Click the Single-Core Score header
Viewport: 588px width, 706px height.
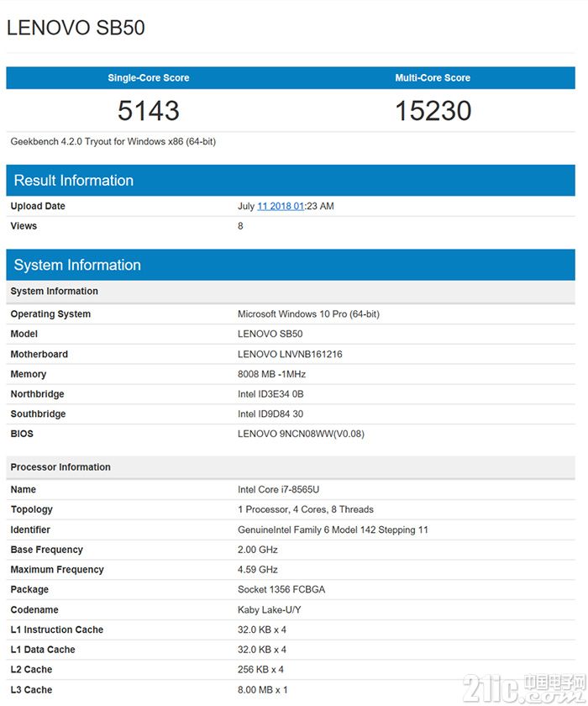pos(148,78)
